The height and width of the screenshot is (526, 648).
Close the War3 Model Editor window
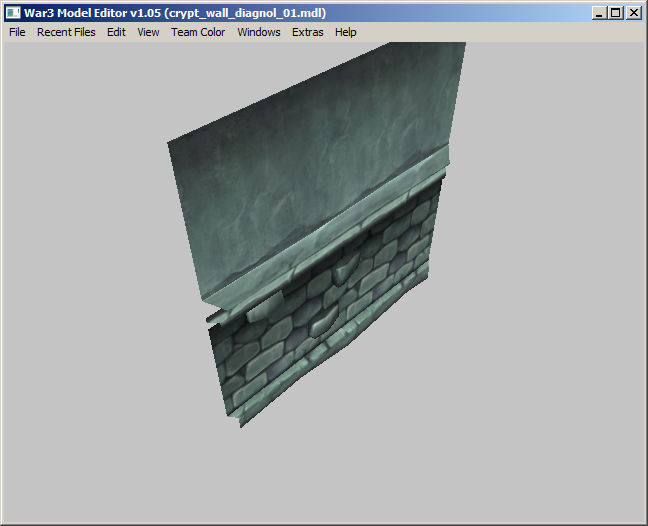[x=634, y=13]
